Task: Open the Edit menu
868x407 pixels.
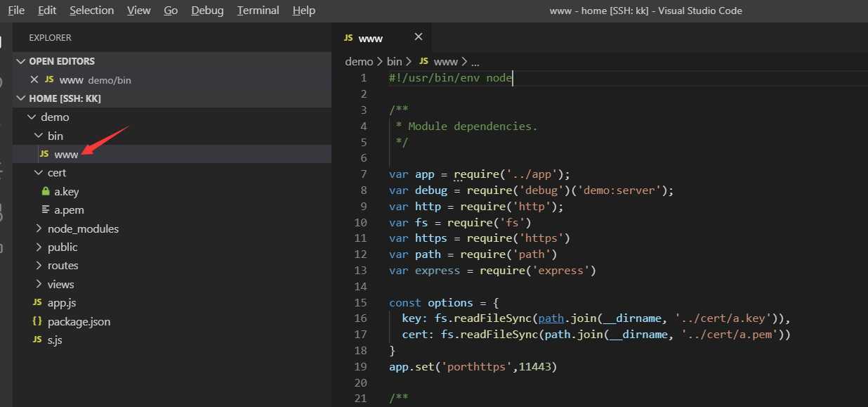Action: [x=47, y=11]
